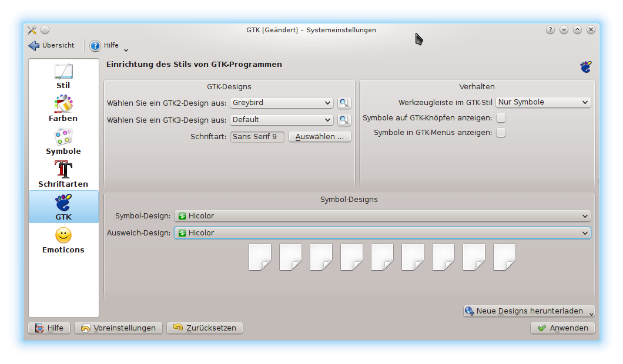Open the Emoticons category icon
The height and width of the screenshot is (364, 623).
pos(63,235)
